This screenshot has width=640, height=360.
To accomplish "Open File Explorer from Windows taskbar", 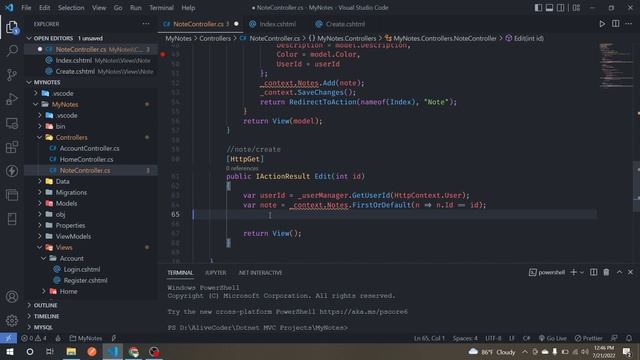I will click(71, 351).
